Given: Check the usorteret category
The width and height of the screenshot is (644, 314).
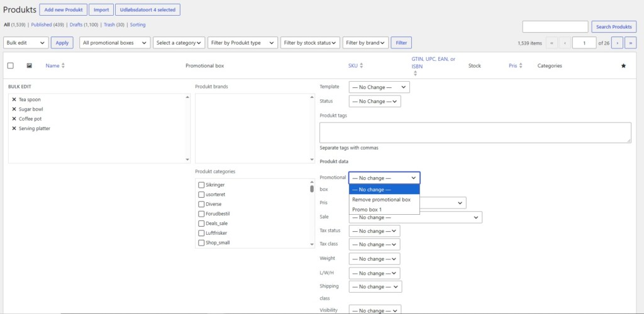Looking at the screenshot, I should pos(201,194).
